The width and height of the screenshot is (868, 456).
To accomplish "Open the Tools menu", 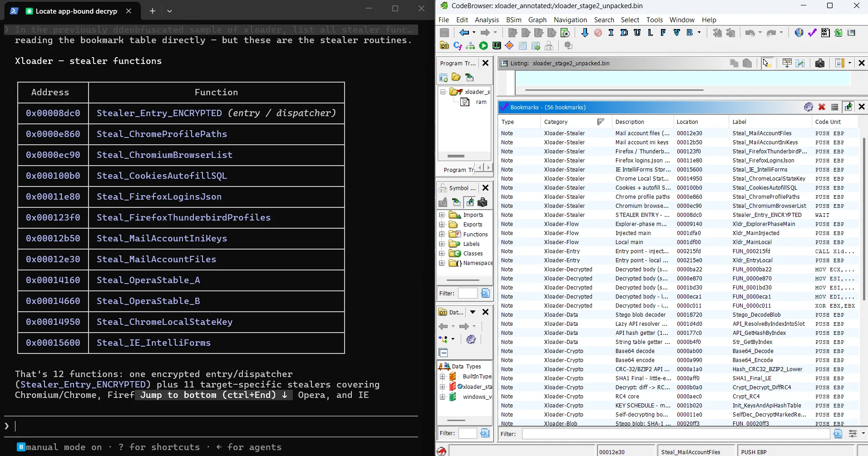I will pyautogui.click(x=654, y=20).
